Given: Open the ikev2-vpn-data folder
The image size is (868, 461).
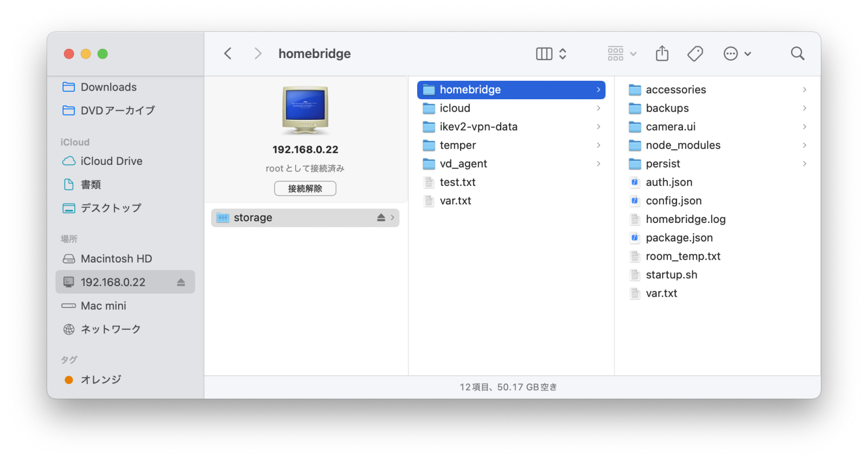Looking at the screenshot, I should (x=478, y=127).
